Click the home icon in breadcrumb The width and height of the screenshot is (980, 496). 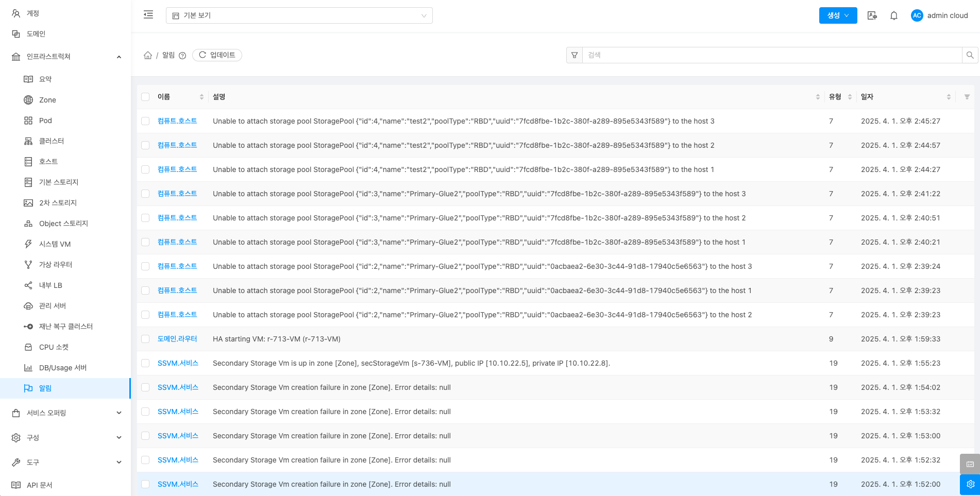tap(148, 55)
